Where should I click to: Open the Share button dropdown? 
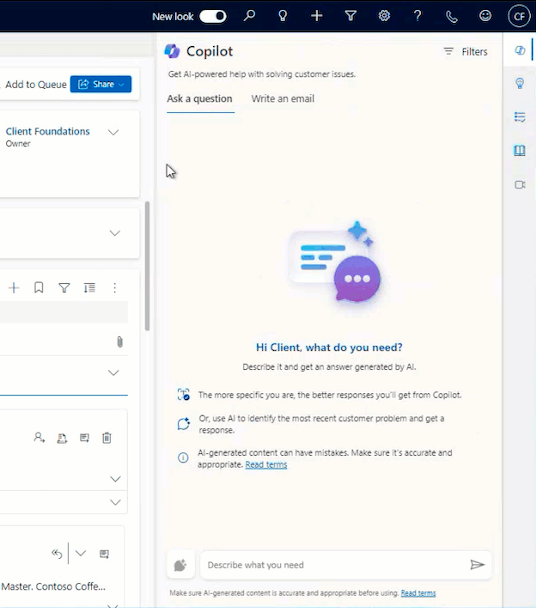pyautogui.click(x=101, y=84)
